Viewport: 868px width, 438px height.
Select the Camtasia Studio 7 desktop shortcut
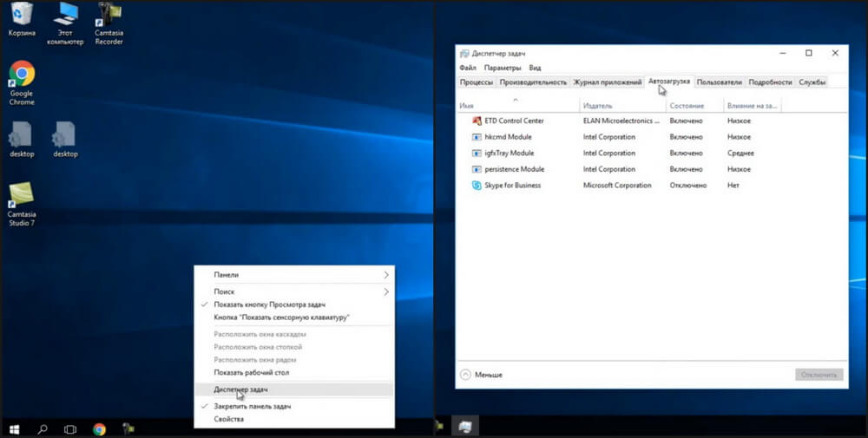point(22,205)
